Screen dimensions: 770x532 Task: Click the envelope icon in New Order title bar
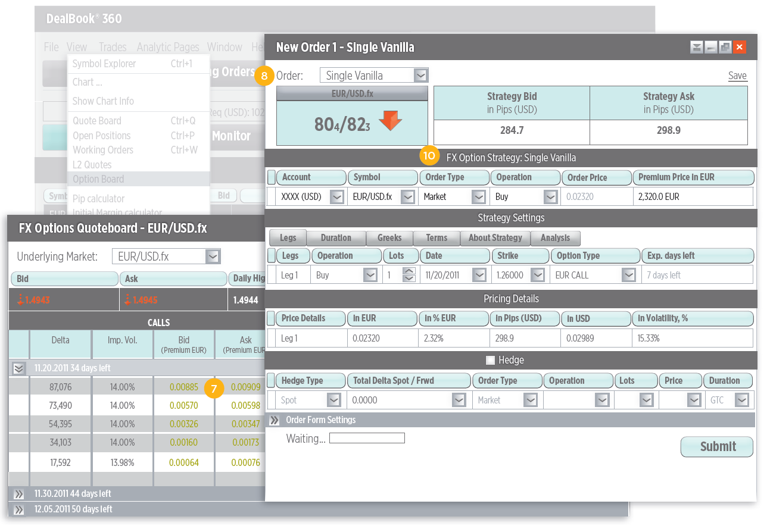coord(696,48)
